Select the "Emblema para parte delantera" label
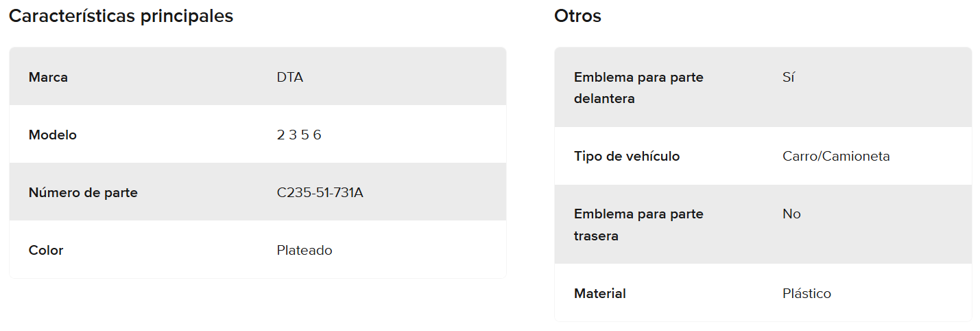 point(638,88)
